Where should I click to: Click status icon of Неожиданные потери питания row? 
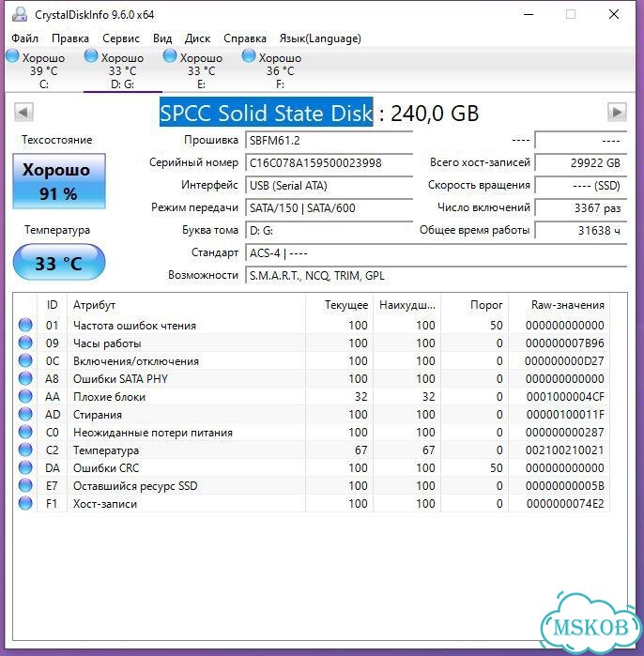tap(25, 432)
